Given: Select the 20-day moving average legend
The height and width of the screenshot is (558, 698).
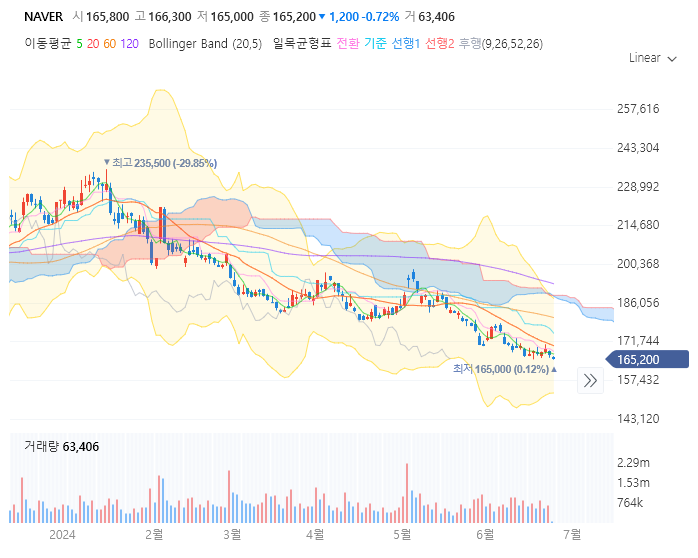Looking at the screenshot, I should click(93, 44).
